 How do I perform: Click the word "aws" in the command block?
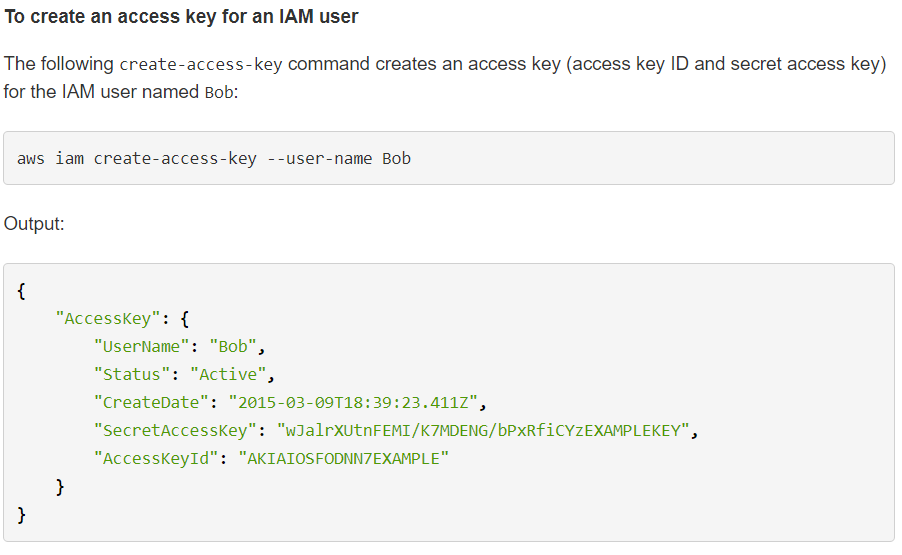click(31, 158)
